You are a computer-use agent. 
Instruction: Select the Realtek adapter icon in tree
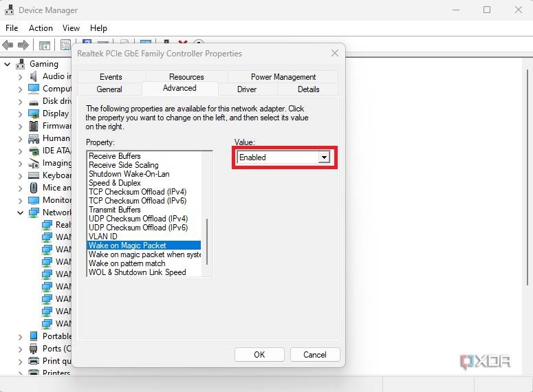[x=47, y=225]
